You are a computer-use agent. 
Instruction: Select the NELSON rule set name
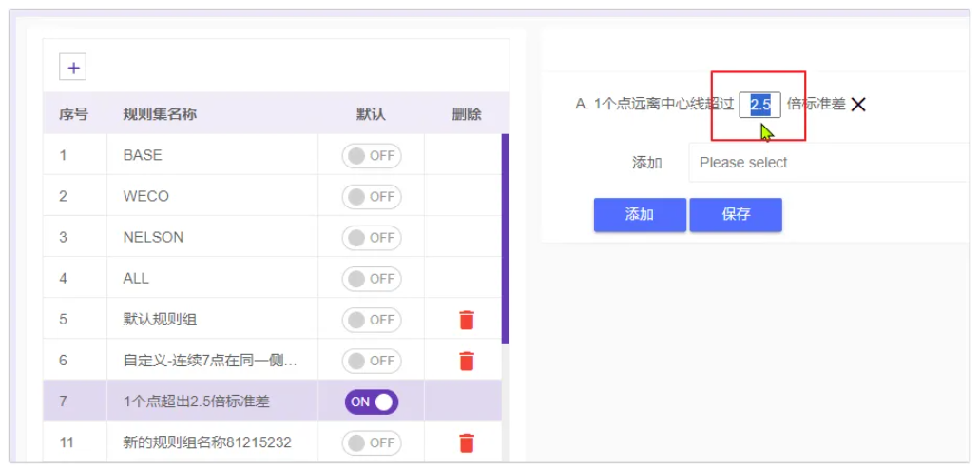point(153,237)
